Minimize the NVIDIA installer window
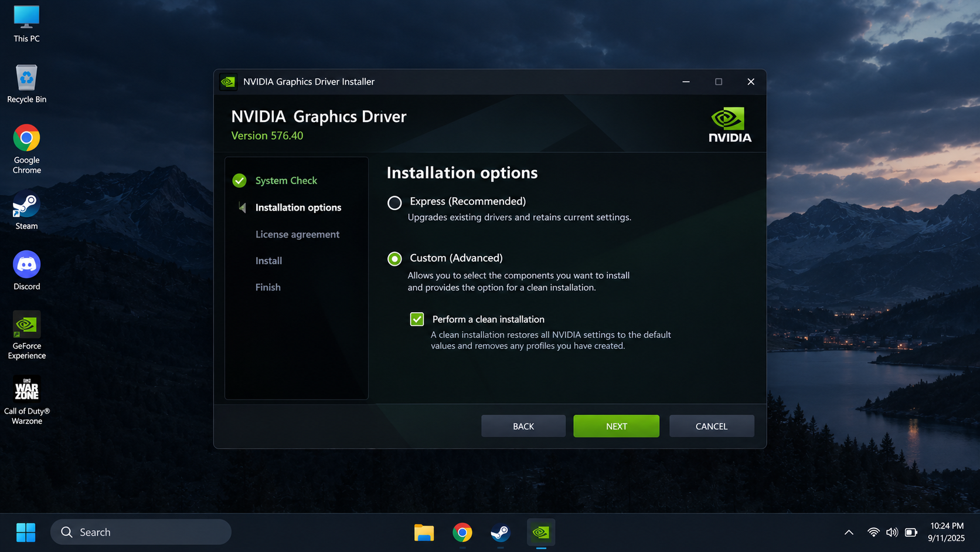The width and height of the screenshot is (980, 552). [686, 82]
